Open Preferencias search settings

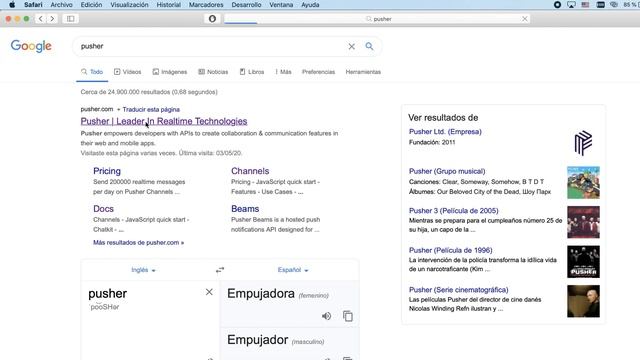point(318,72)
